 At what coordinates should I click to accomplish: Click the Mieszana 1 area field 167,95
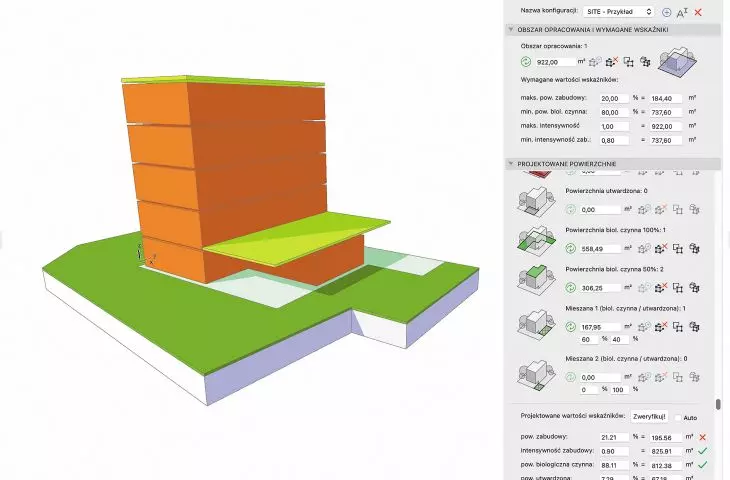[600, 327]
